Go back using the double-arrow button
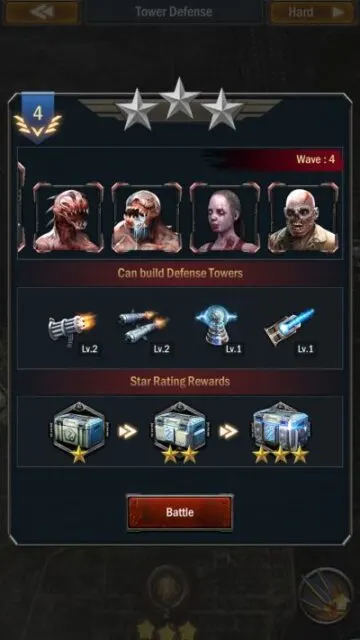The height and width of the screenshot is (640, 360). click(42, 12)
